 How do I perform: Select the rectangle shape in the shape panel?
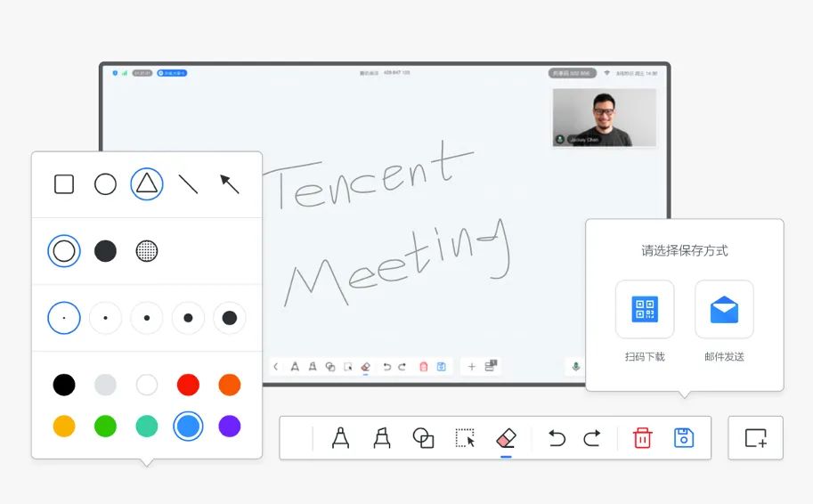click(x=64, y=184)
